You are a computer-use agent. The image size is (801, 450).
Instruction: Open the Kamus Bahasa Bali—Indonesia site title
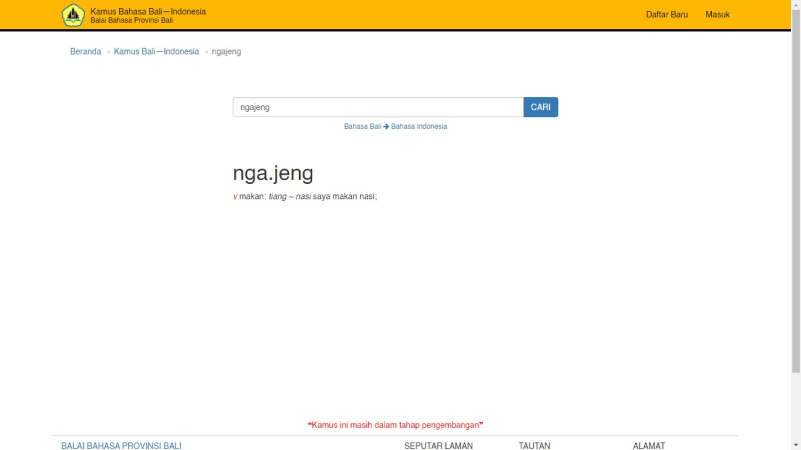pos(148,11)
